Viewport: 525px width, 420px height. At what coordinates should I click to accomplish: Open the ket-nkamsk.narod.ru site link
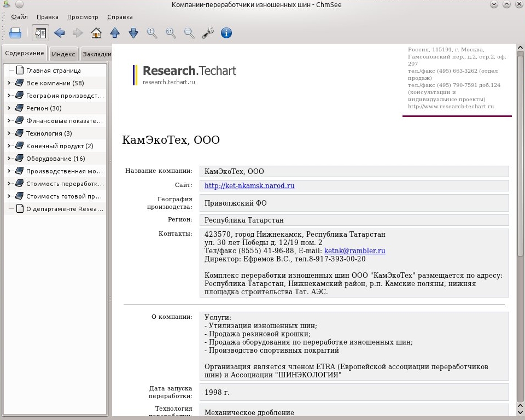(249, 185)
